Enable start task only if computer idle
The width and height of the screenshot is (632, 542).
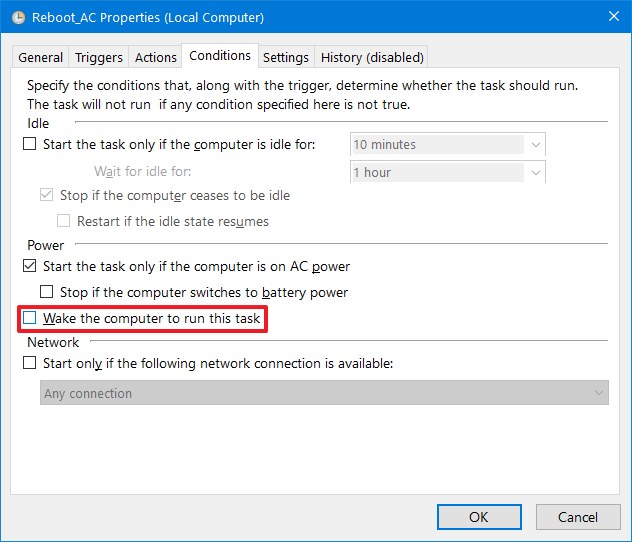click(x=29, y=145)
